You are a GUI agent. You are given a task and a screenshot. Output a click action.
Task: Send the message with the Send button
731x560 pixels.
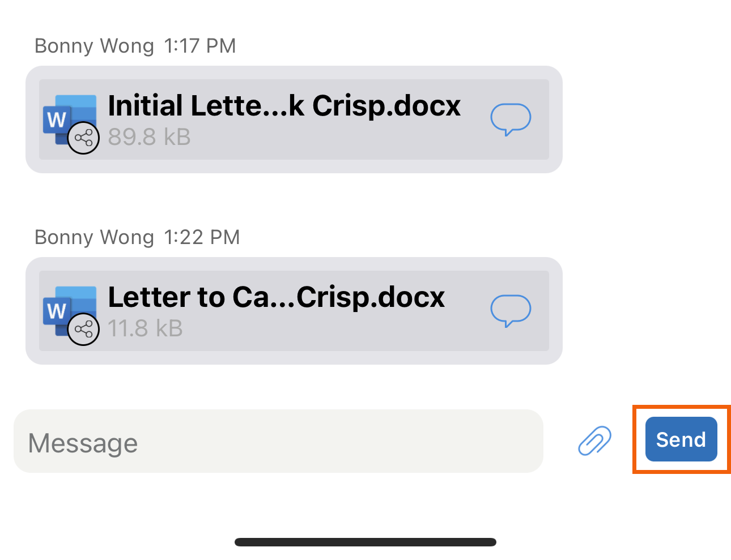coord(681,439)
